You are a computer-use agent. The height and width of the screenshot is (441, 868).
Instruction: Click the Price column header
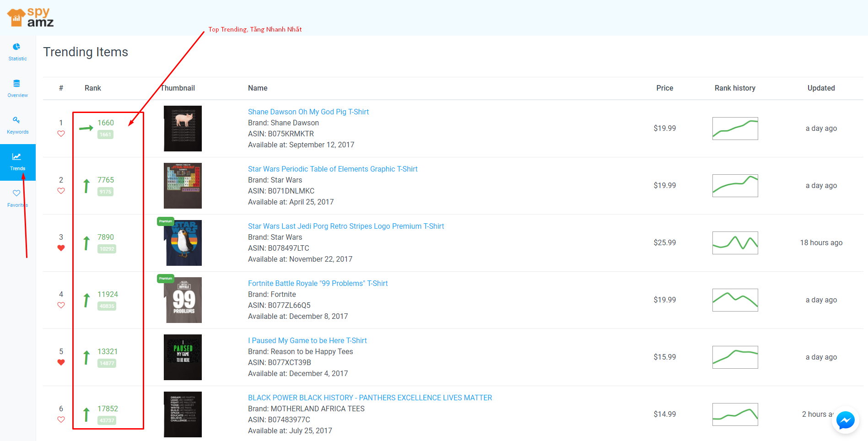664,88
